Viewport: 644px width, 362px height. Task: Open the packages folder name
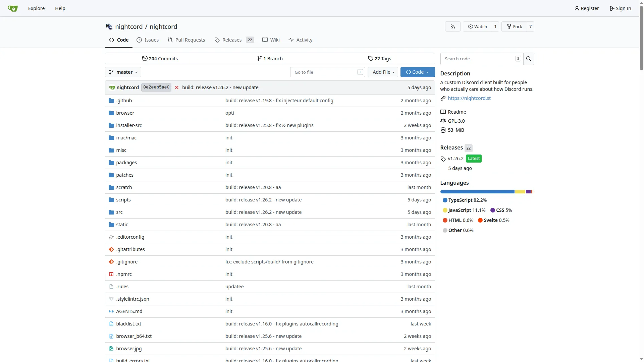click(x=126, y=163)
